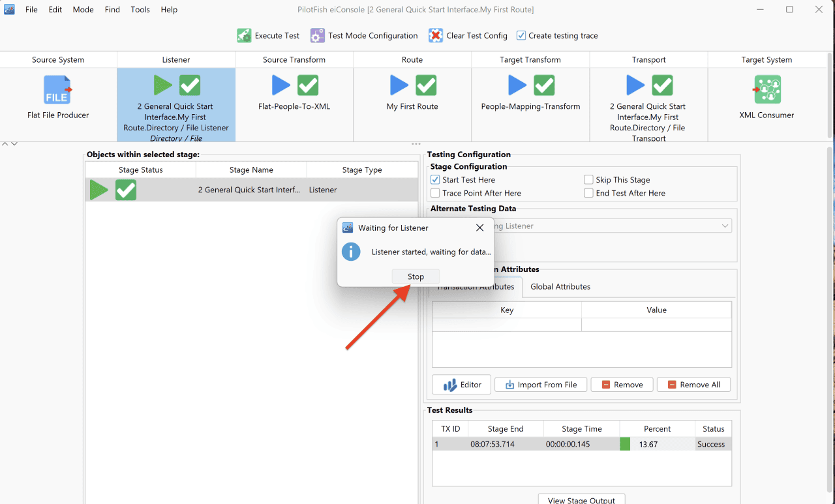Click the Source Transform blue play icon
Viewport: 835px width, 504px height.
pyautogui.click(x=281, y=85)
